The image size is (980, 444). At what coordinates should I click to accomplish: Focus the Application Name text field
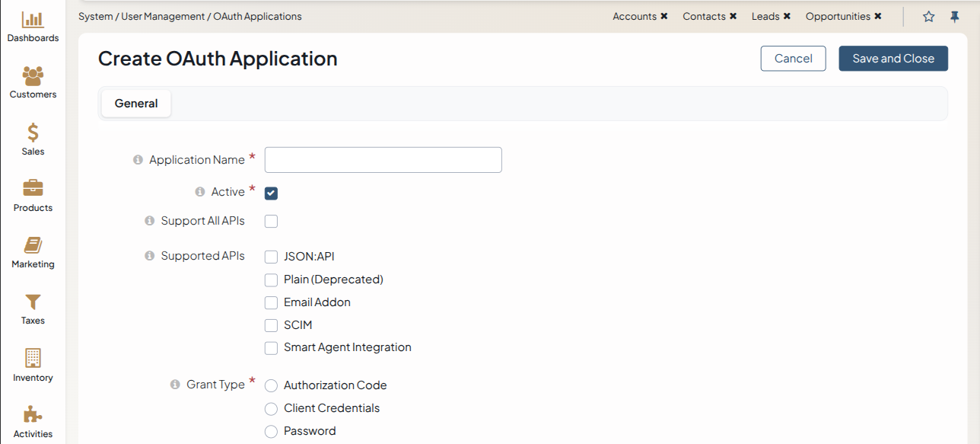[383, 160]
